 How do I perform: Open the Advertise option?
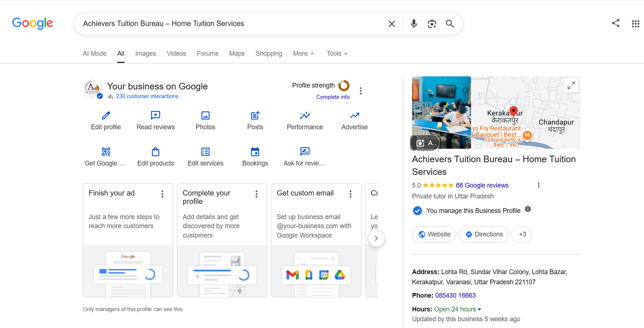(355, 121)
